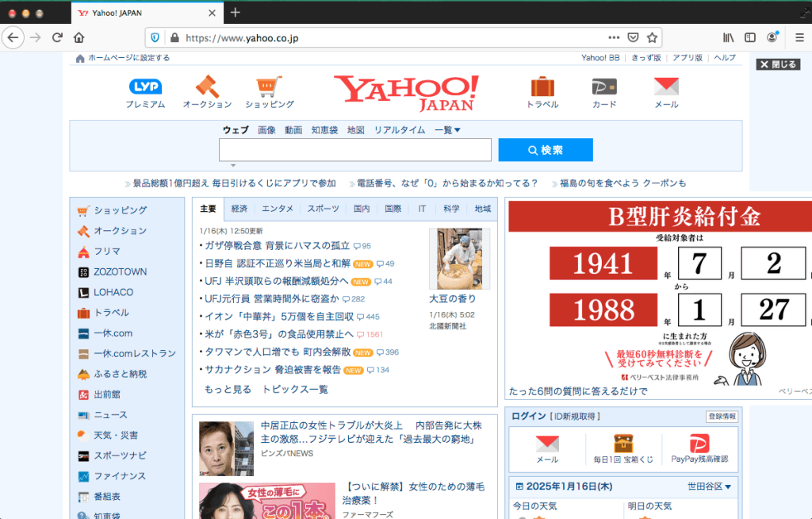Viewport: 812px width, 519px height.
Task: Click the Firefox back arrow button
Action: 13,37
